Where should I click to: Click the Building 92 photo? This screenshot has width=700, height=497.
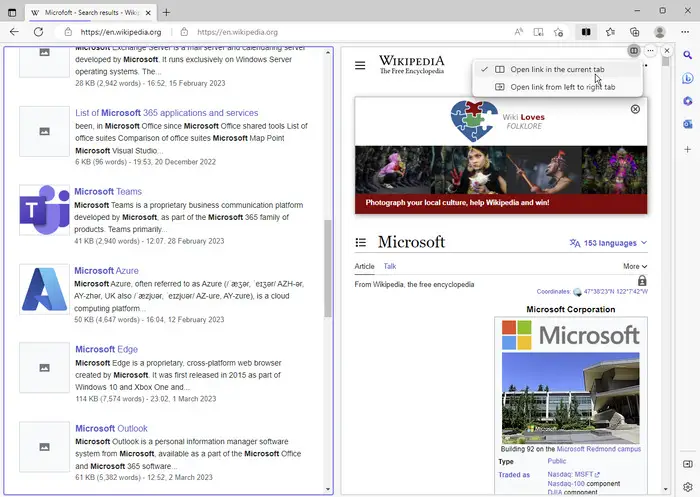pos(571,398)
